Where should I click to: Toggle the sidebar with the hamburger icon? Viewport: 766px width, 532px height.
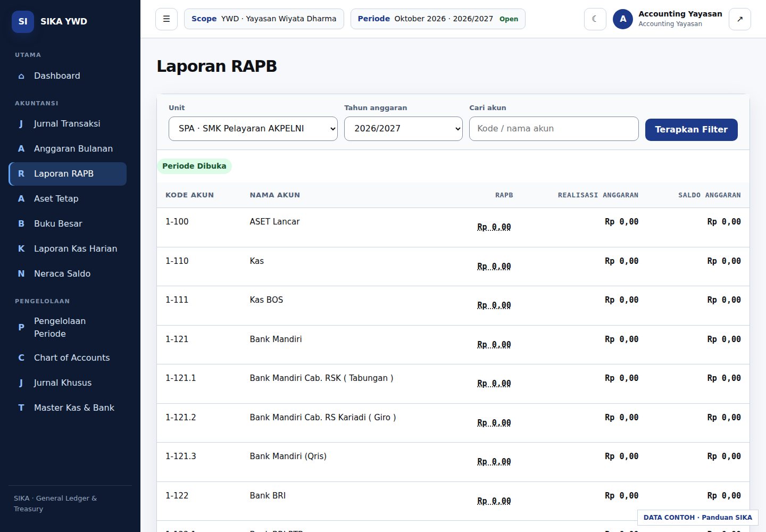point(166,19)
